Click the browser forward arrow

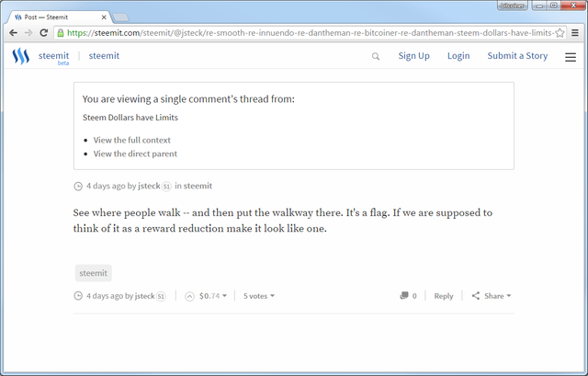[x=28, y=33]
